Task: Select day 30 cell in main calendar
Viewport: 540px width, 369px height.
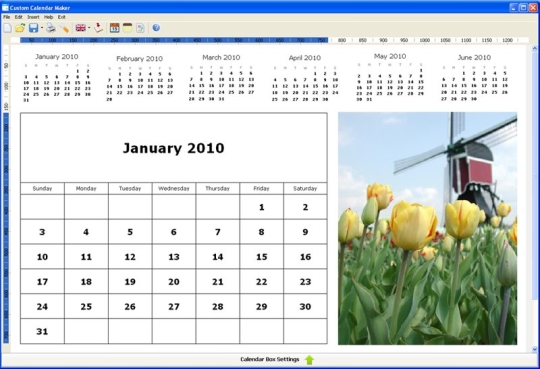Action: click(305, 306)
